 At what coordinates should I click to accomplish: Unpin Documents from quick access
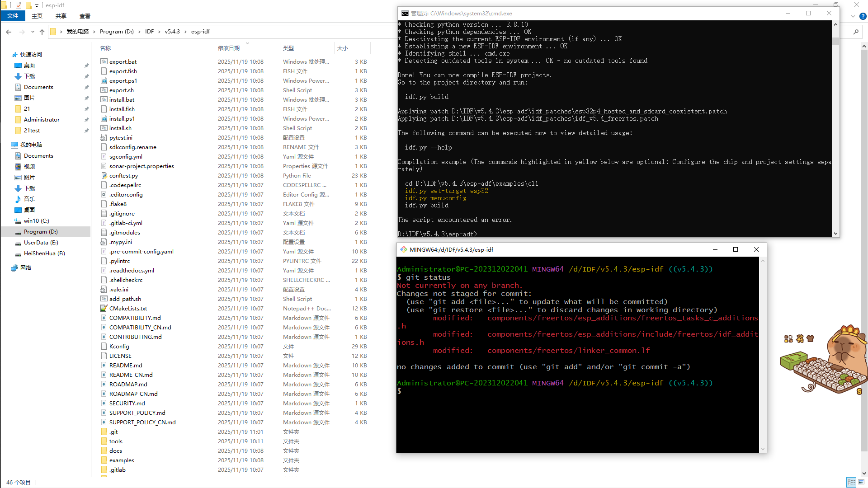[86, 87]
